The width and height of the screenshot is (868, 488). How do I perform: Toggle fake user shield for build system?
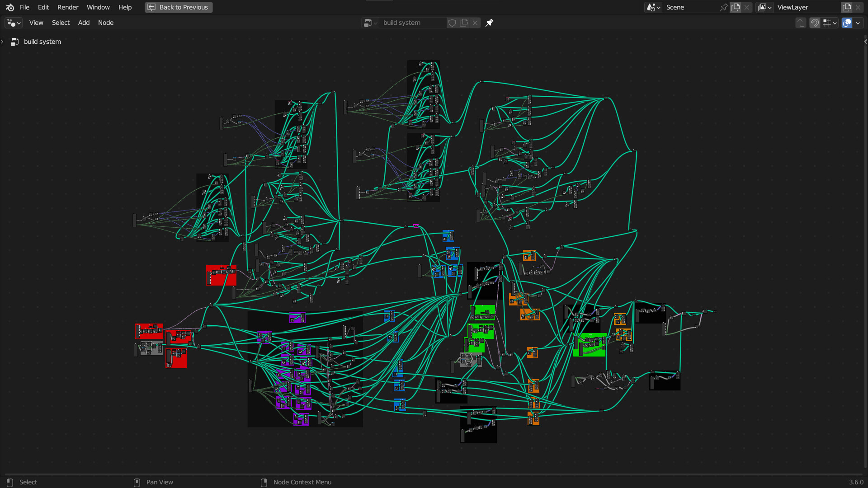click(452, 23)
